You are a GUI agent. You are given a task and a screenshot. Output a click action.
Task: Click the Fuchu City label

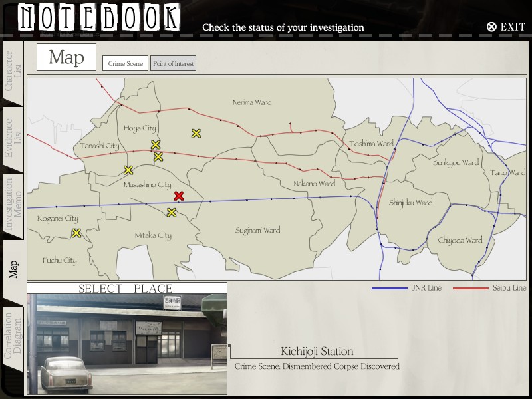60,261
